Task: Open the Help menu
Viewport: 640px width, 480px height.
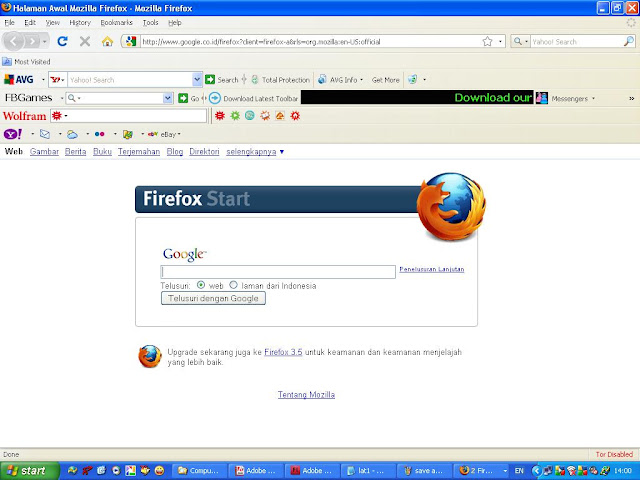Action: point(175,23)
